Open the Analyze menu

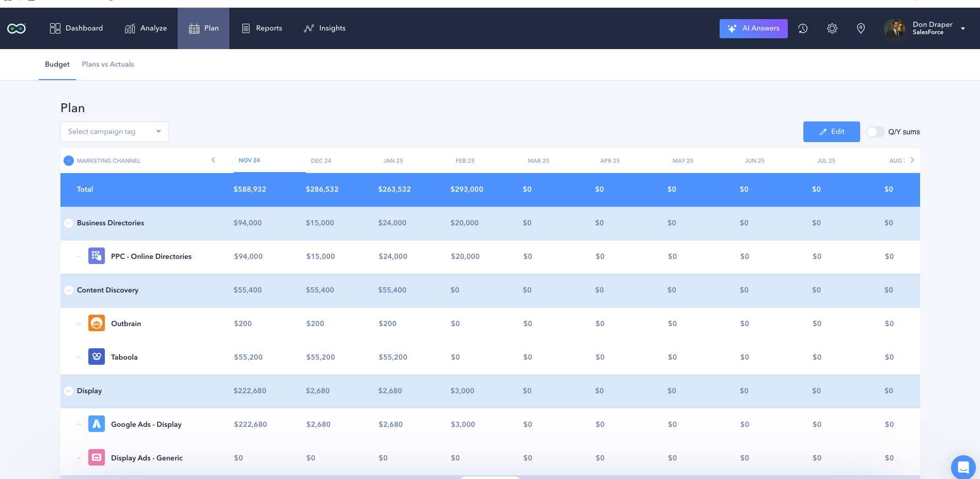point(146,28)
